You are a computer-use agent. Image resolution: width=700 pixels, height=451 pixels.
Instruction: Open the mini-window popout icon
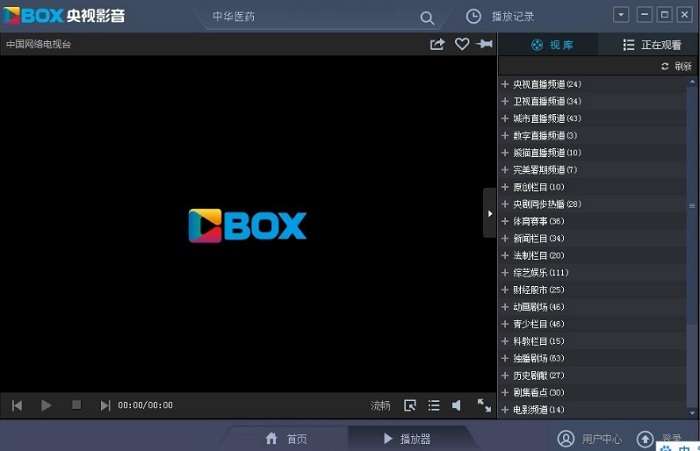point(410,405)
